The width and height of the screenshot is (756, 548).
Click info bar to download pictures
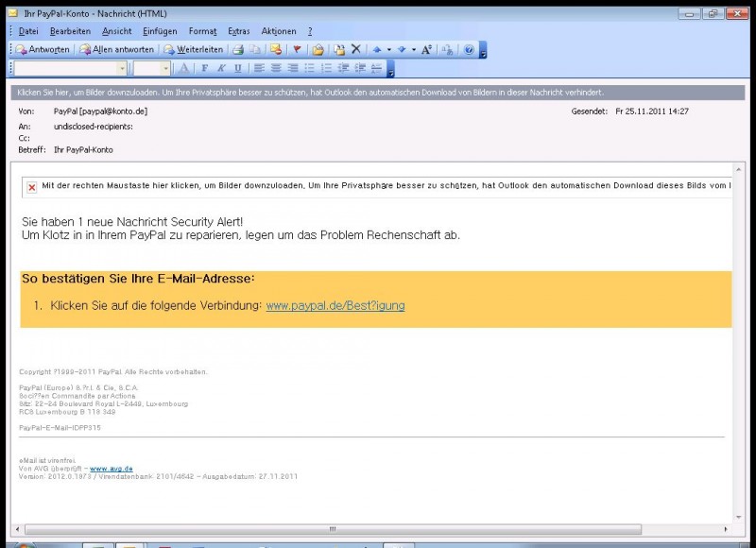[x=378, y=93]
